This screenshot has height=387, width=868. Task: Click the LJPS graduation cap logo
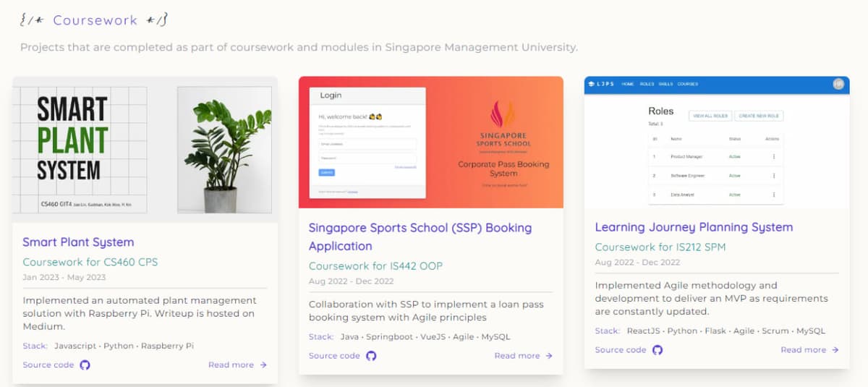(x=592, y=84)
